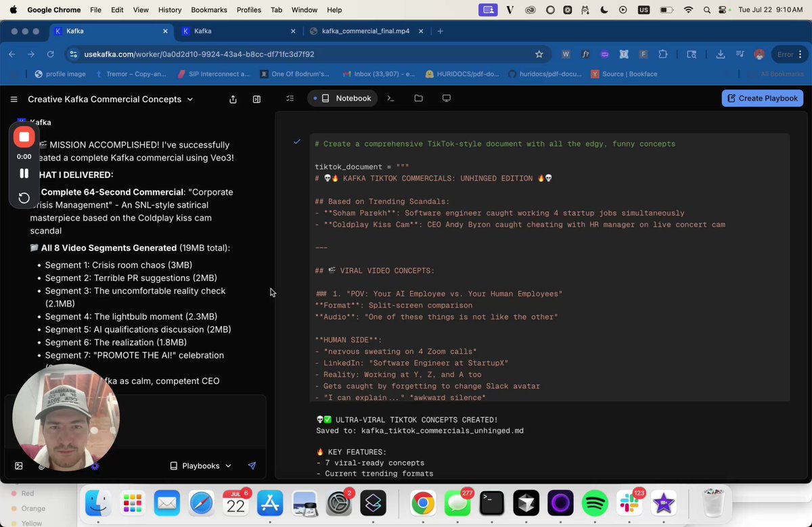Open Control Center in the menu bar
This screenshot has width=812, height=527.
tap(724, 10)
